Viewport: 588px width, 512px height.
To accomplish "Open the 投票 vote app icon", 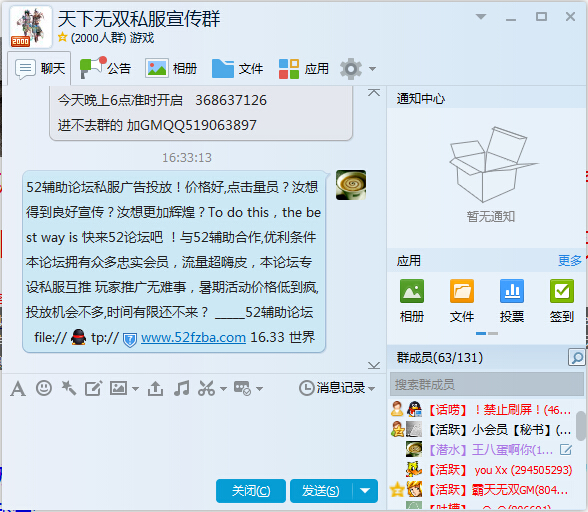I will (512, 301).
